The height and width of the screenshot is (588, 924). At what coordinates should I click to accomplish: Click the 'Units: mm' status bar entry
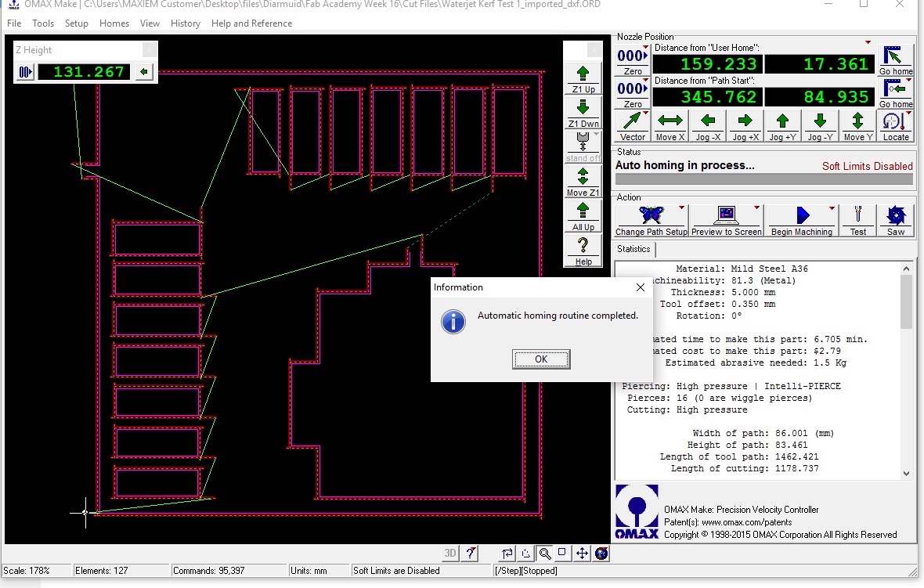318,570
